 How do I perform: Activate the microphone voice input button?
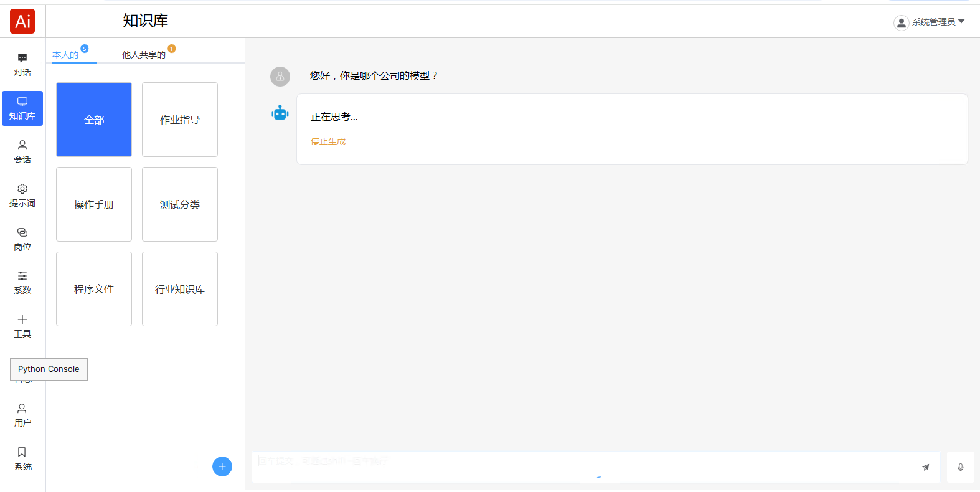tap(960, 467)
